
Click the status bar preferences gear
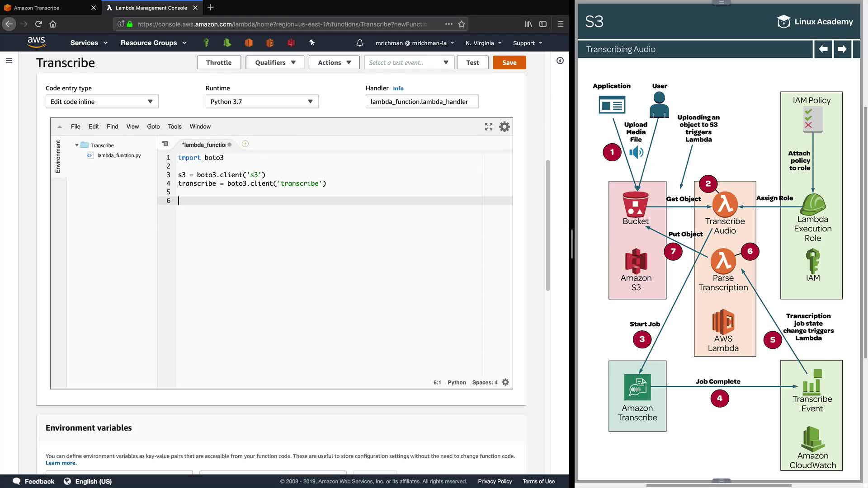505,382
